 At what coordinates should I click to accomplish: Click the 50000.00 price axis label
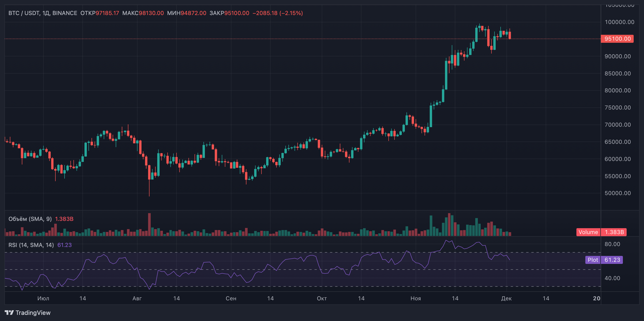click(x=617, y=193)
